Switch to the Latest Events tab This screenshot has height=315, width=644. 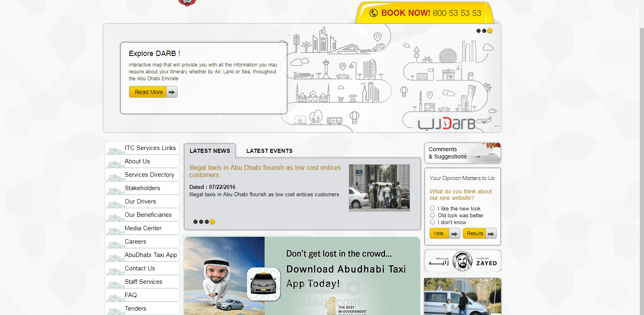point(269,151)
